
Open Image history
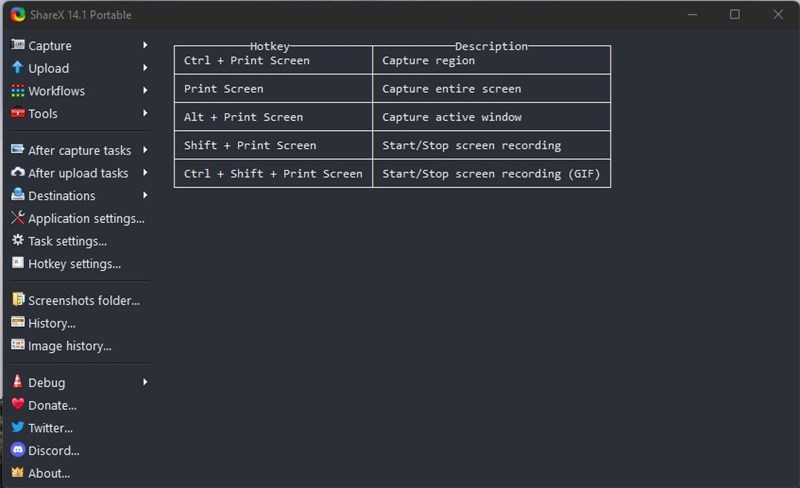[x=69, y=346]
